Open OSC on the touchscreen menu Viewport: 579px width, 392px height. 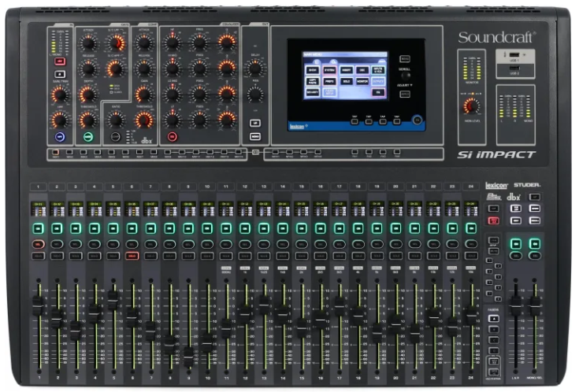(362, 70)
